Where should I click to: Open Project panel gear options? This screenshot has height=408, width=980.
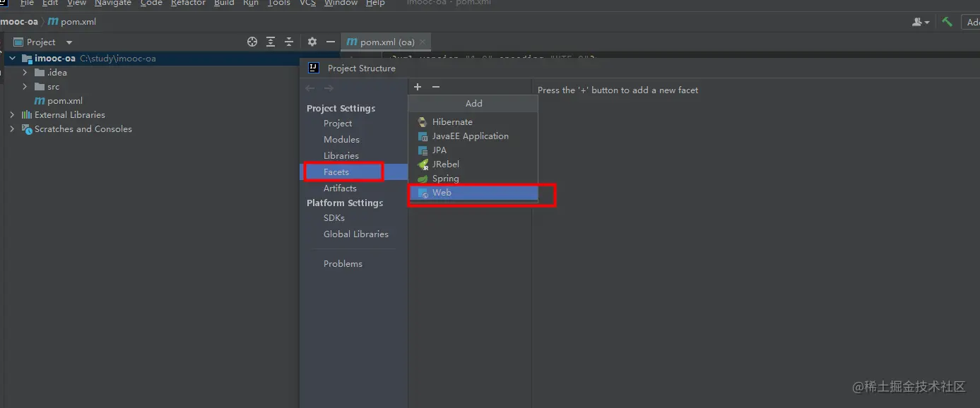(x=312, y=42)
